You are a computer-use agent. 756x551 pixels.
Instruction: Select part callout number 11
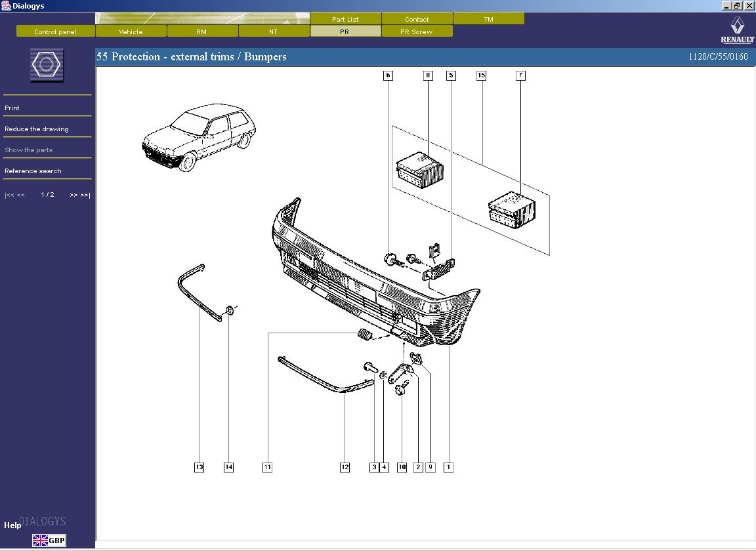pyautogui.click(x=267, y=467)
